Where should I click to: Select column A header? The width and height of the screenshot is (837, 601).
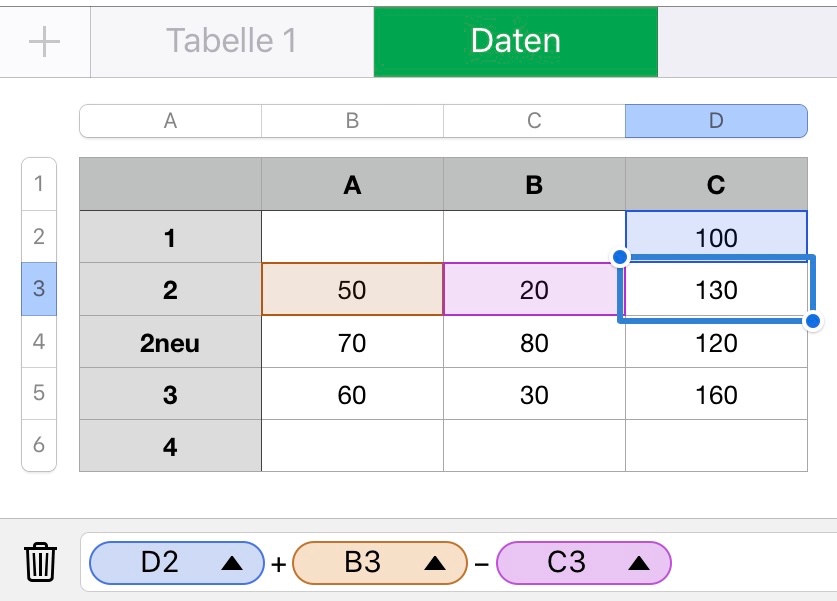[x=170, y=121]
